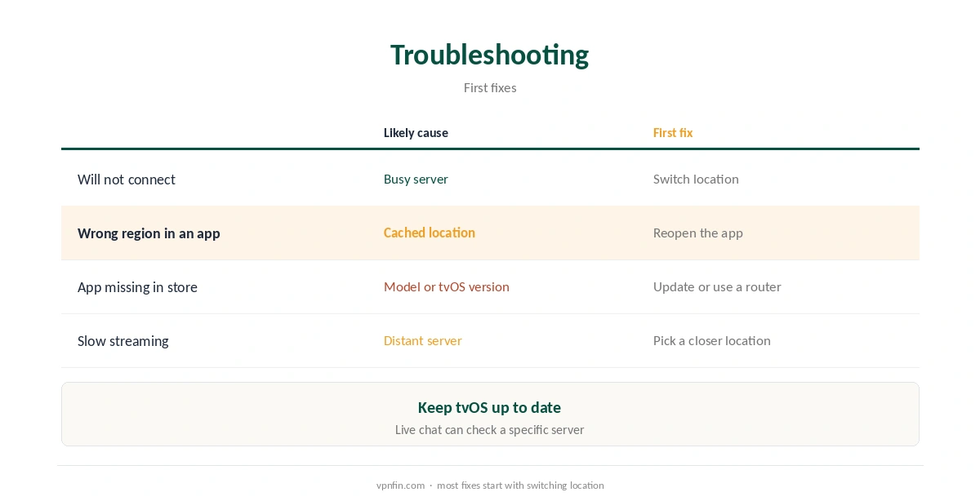
Task: Click the 'Keep tvOS up to date' callout title
Action: [489, 407]
